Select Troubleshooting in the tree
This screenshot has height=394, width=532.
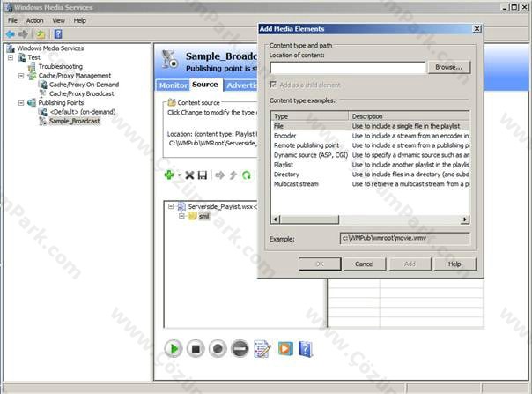(61, 67)
